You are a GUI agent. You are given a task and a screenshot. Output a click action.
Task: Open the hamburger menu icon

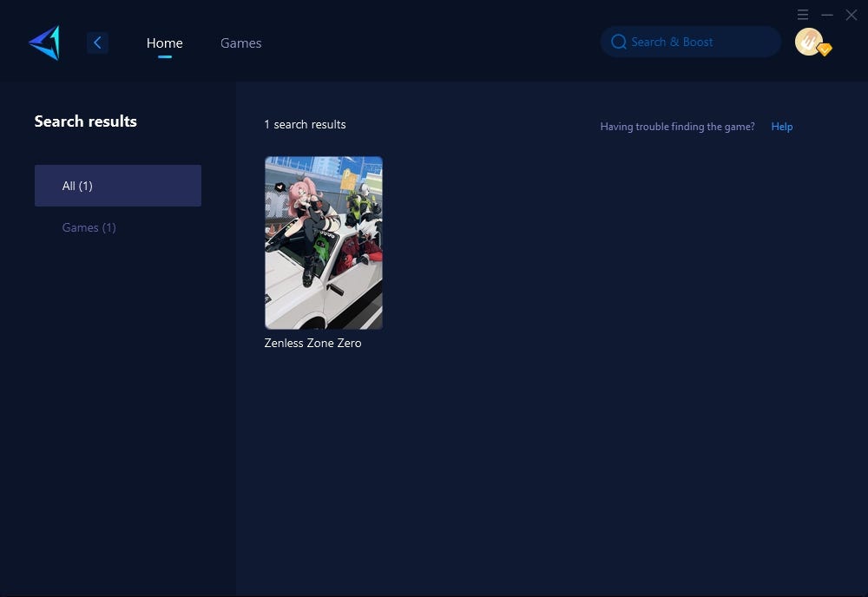803,15
